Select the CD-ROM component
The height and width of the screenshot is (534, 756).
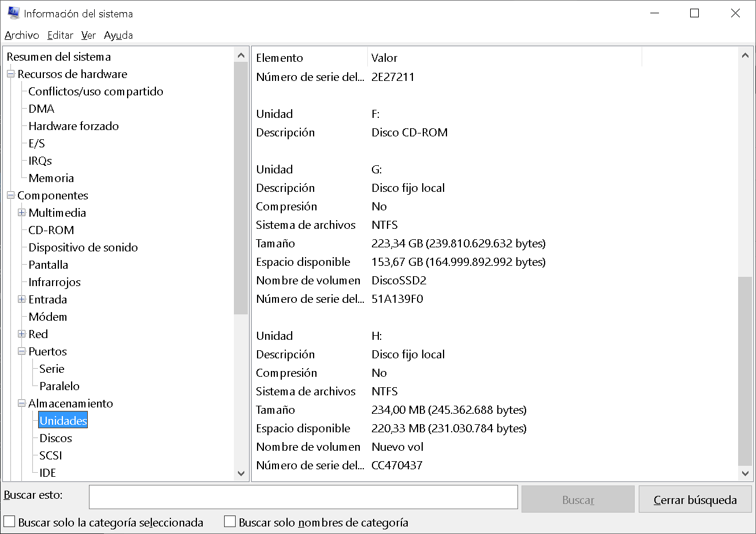[52, 230]
